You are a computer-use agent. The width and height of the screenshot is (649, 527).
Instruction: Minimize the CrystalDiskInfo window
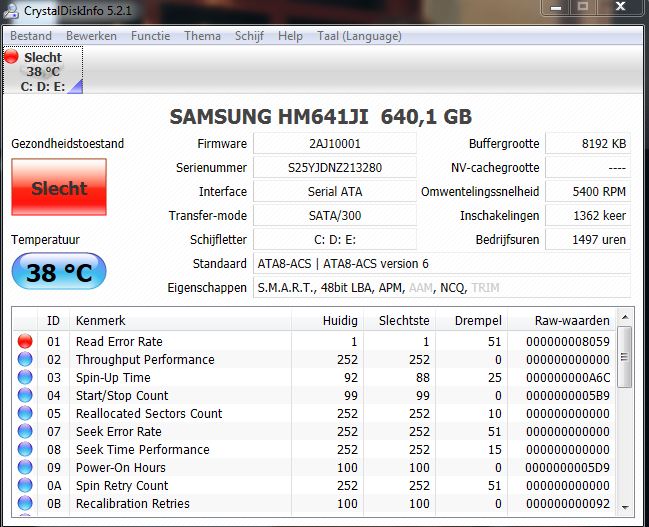(x=556, y=7)
